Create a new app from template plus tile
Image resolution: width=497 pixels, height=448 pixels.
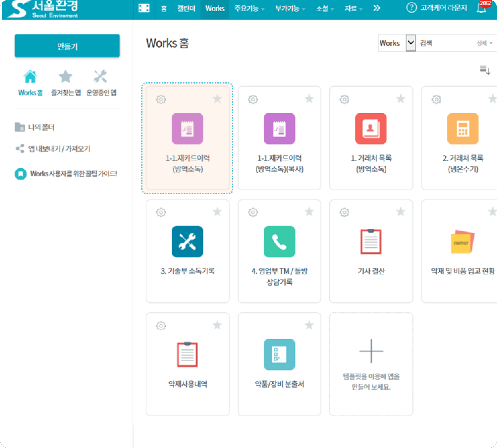[371, 364]
